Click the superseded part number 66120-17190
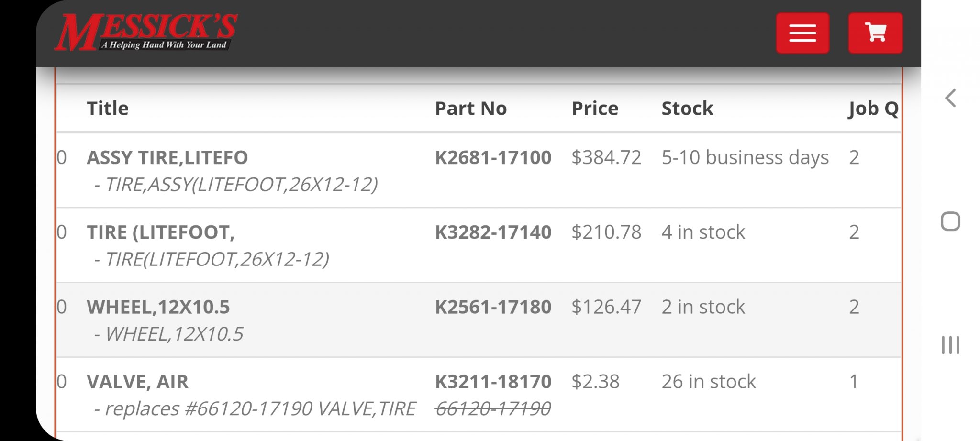Image resolution: width=980 pixels, height=441 pixels. click(x=493, y=408)
